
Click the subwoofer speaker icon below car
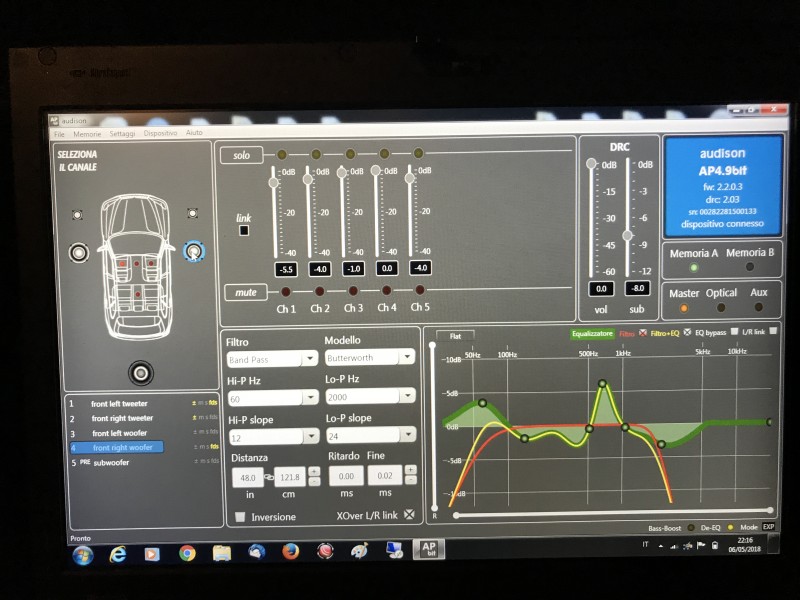(141, 373)
